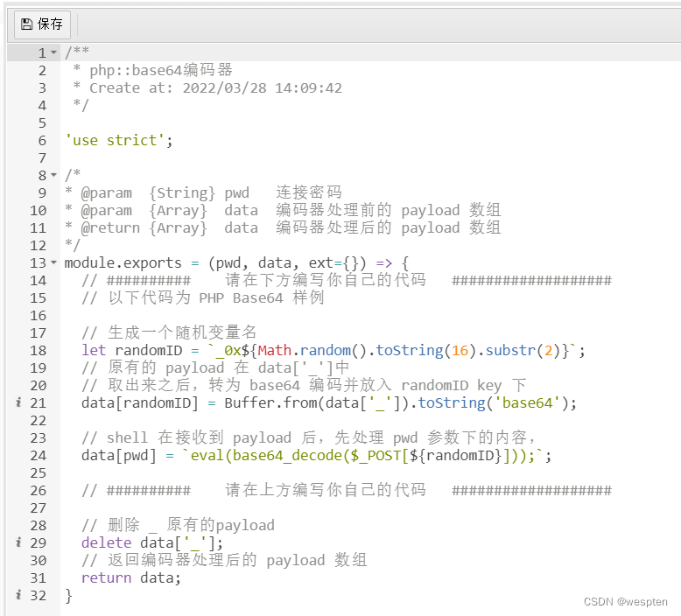Click line number 18 in the gutter
The width and height of the screenshot is (681, 616).
click(39, 350)
